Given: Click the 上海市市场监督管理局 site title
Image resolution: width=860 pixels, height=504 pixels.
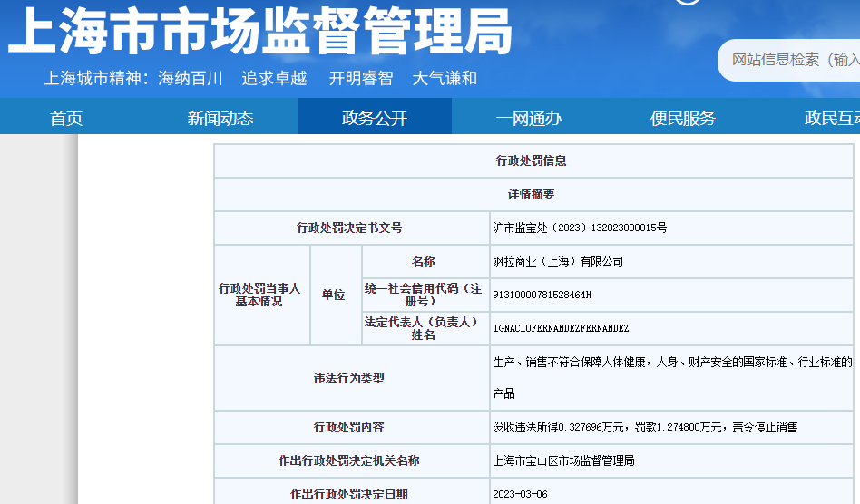Looking at the screenshot, I should [x=260, y=31].
